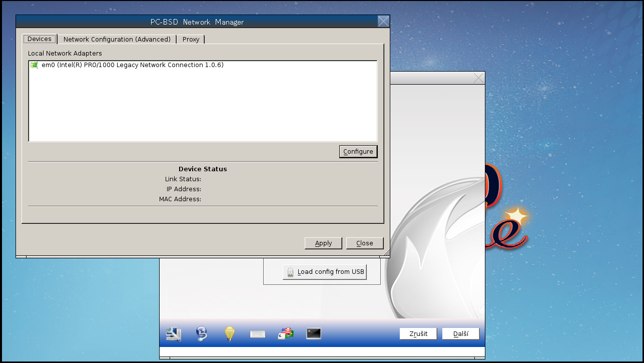The height and width of the screenshot is (363, 644).
Task: Click the em0 network adapter icon
Action: [34, 65]
